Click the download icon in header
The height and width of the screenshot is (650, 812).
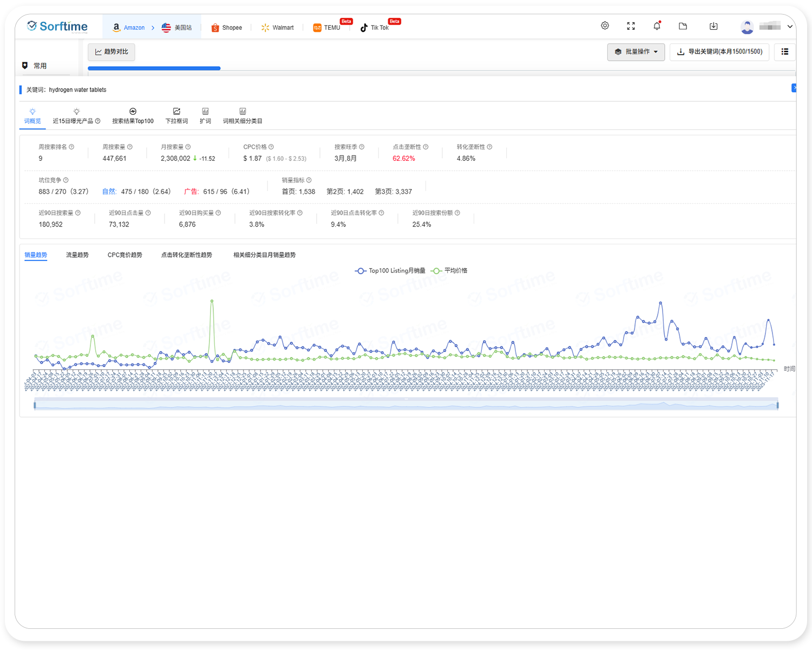point(713,26)
